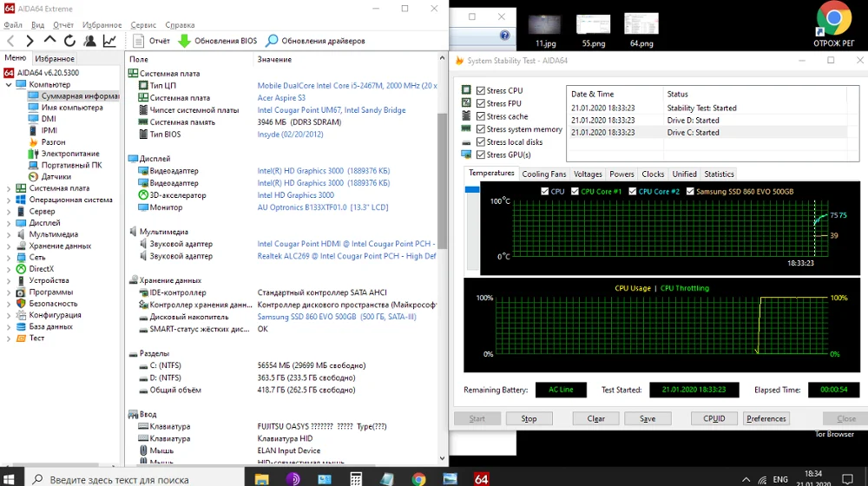Image resolution: width=868 pixels, height=486 pixels.
Task: Switch to the Voltages tab
Action: (x=588, y=174)
